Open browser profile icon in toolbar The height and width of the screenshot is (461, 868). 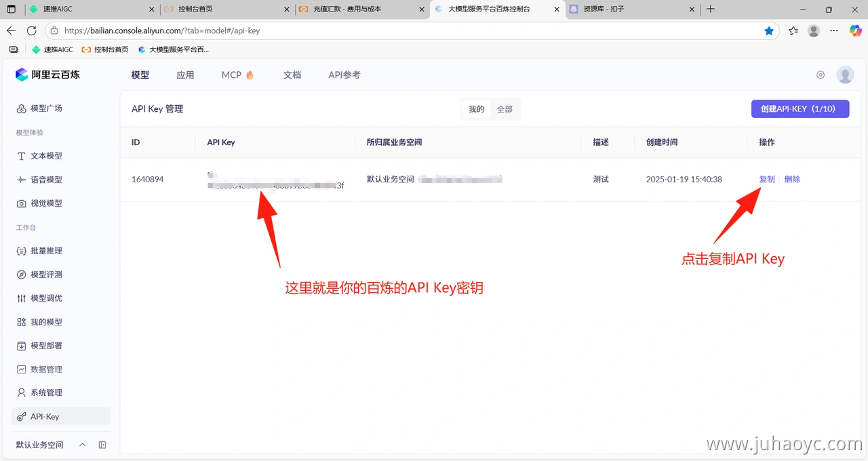814,31
